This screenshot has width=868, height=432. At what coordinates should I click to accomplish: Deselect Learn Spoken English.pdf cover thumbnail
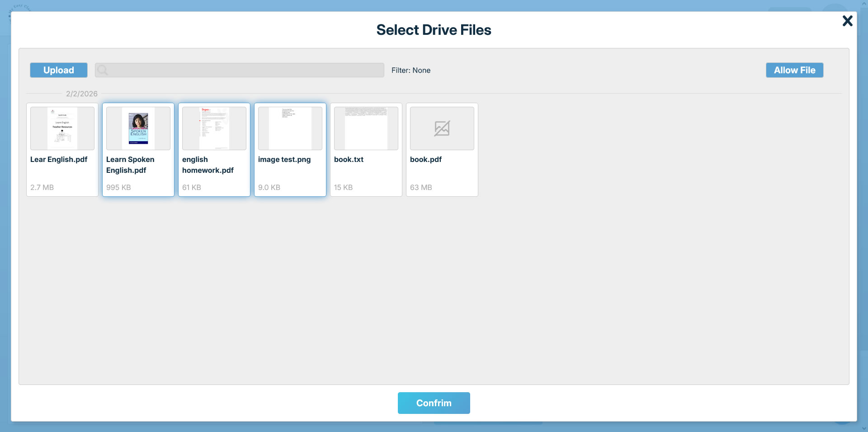coord(138,128)
